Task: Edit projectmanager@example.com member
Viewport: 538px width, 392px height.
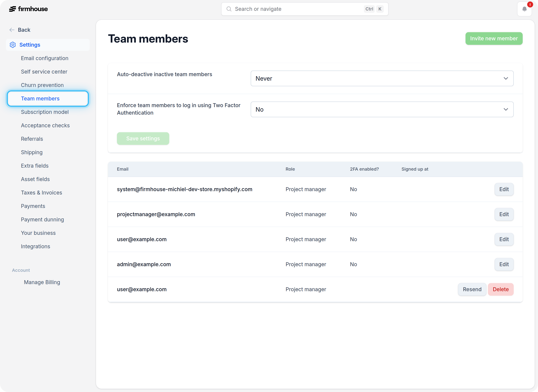Action: (504, 214)
